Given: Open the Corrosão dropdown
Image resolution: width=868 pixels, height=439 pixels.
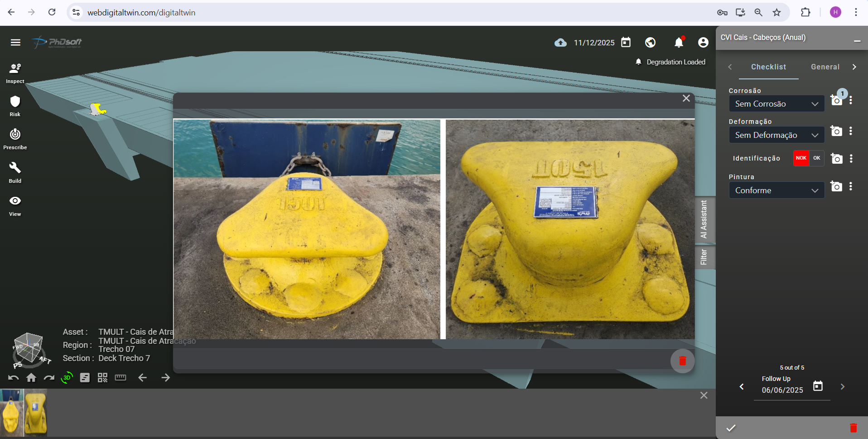Looking at the screenshot, I should pos(776,104).
